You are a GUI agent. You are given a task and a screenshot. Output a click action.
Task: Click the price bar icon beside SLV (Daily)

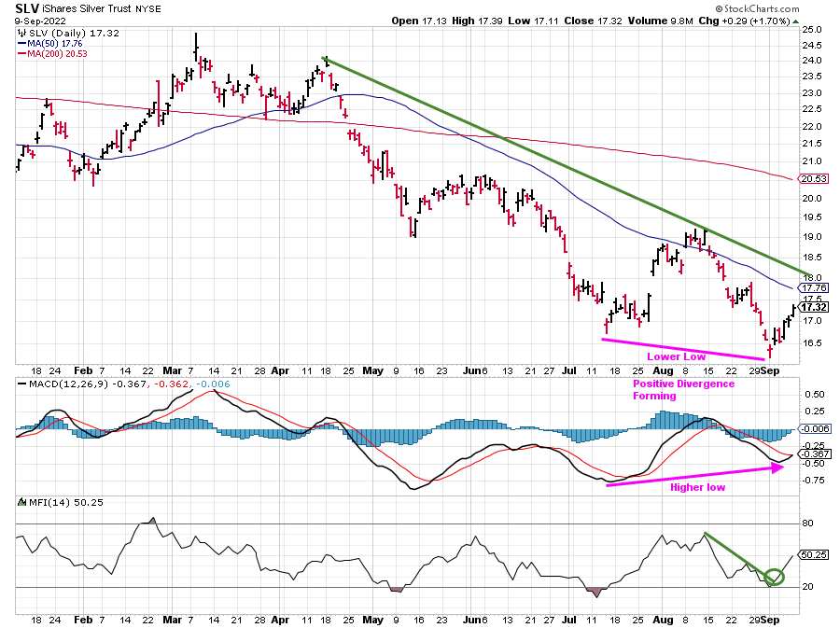point(22,33)
